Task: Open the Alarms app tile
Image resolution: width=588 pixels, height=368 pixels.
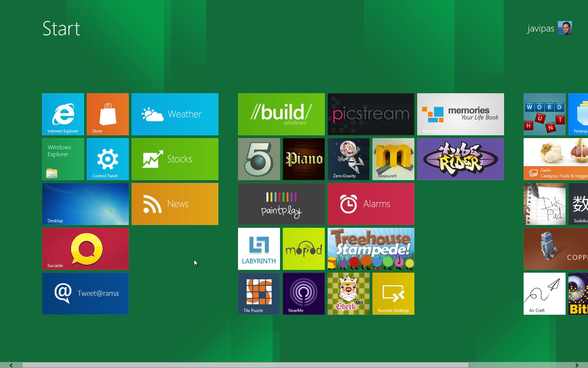Action: [371, 204]
